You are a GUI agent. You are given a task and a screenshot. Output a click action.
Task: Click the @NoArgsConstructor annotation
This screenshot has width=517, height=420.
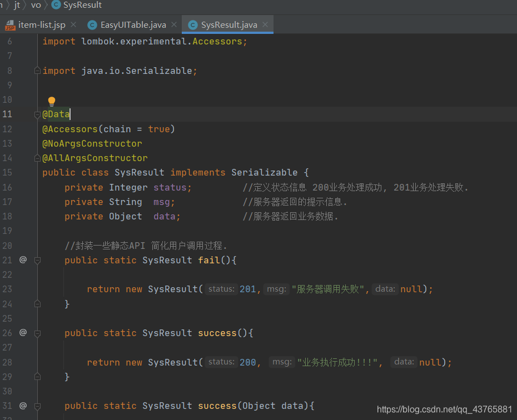[x=92, y=143]
